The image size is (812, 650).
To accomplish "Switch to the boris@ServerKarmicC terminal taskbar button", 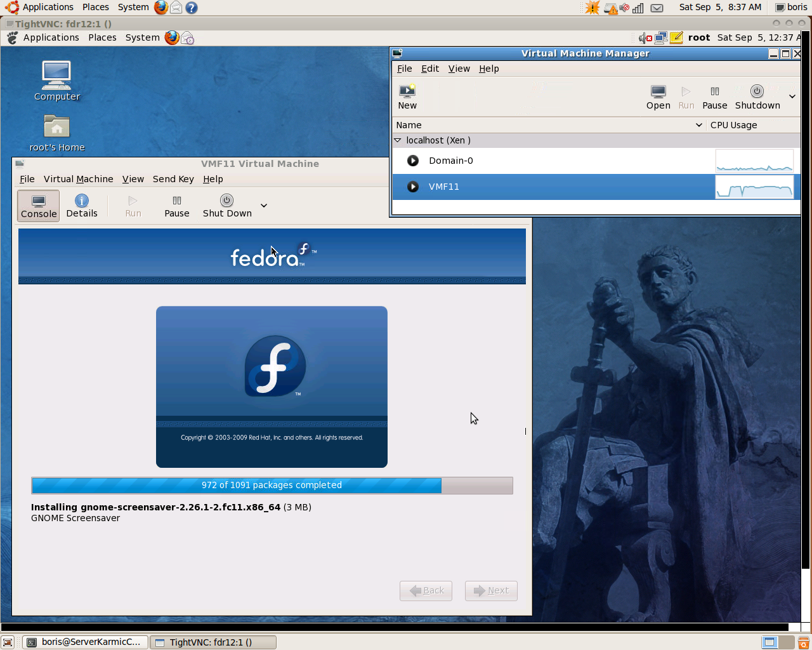I will 86,642.
